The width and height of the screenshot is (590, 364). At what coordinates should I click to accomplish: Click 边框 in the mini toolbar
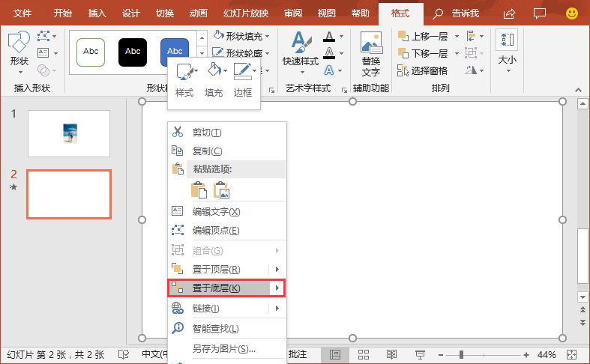(x=243, y=80)
